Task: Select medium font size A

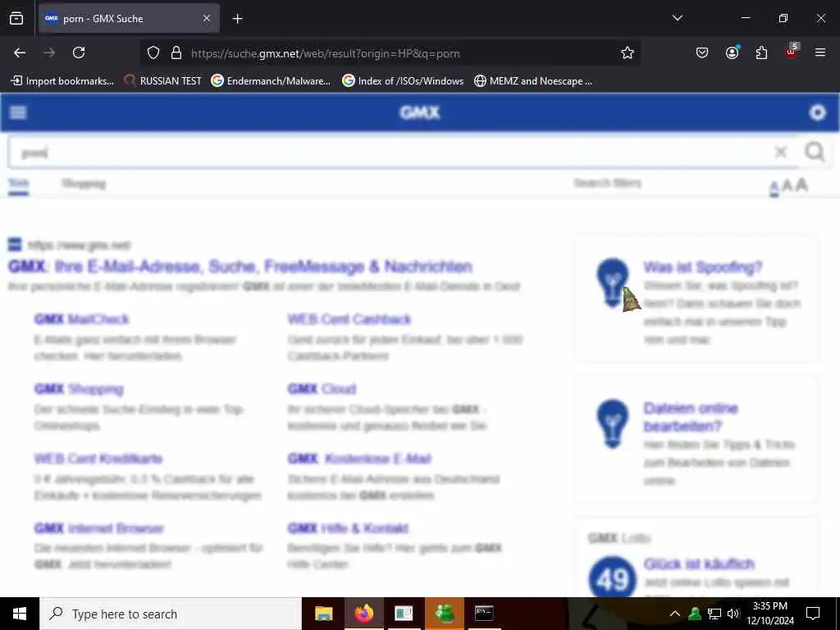Action: (787, 186)
